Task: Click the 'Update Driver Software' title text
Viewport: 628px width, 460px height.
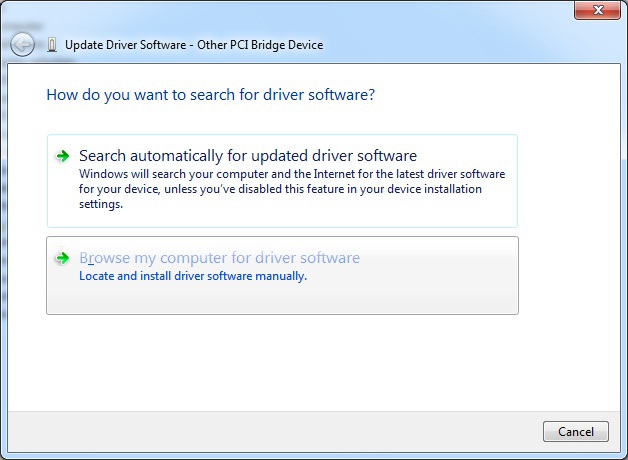Action: 123,45
